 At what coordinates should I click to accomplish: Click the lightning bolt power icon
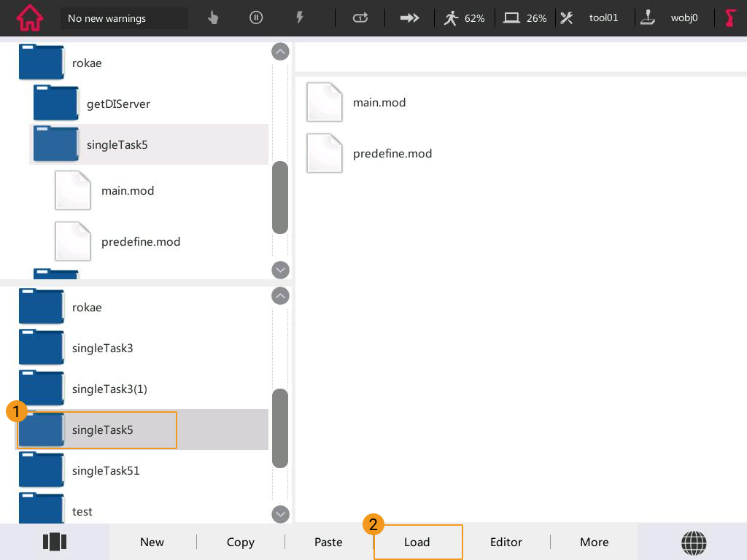pos(299,18)
